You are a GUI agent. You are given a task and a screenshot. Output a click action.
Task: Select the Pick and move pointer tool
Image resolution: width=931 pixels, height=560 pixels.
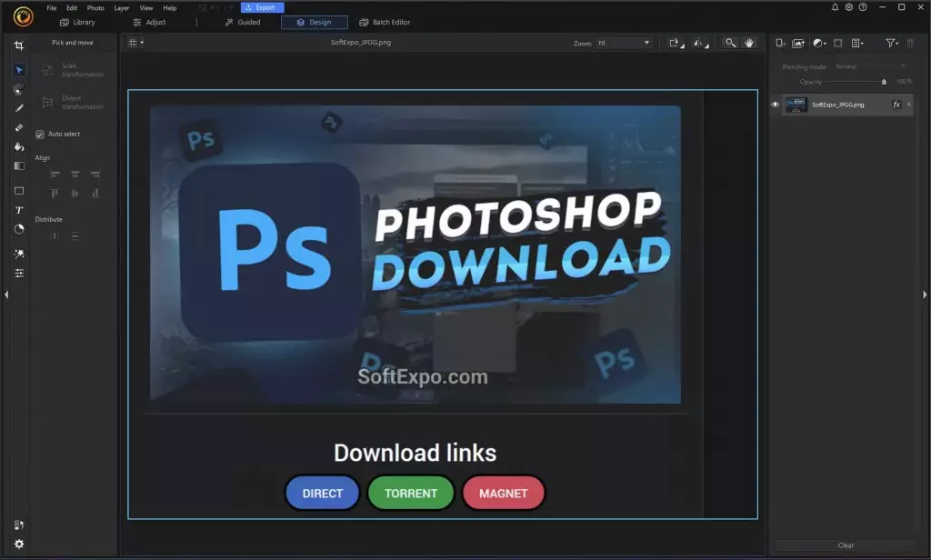click(18, 70)
